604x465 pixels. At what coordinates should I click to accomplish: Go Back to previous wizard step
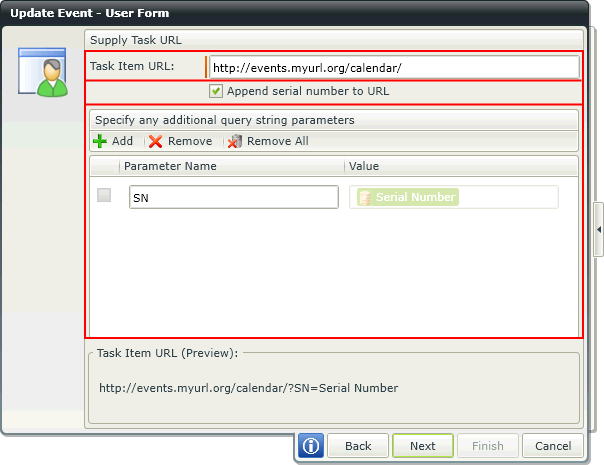point(358,446)
